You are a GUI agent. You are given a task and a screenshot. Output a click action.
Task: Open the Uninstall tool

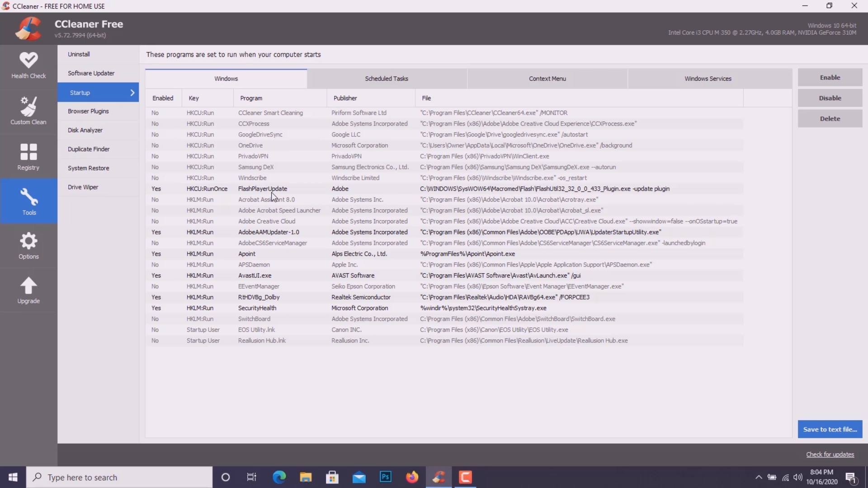98,54
